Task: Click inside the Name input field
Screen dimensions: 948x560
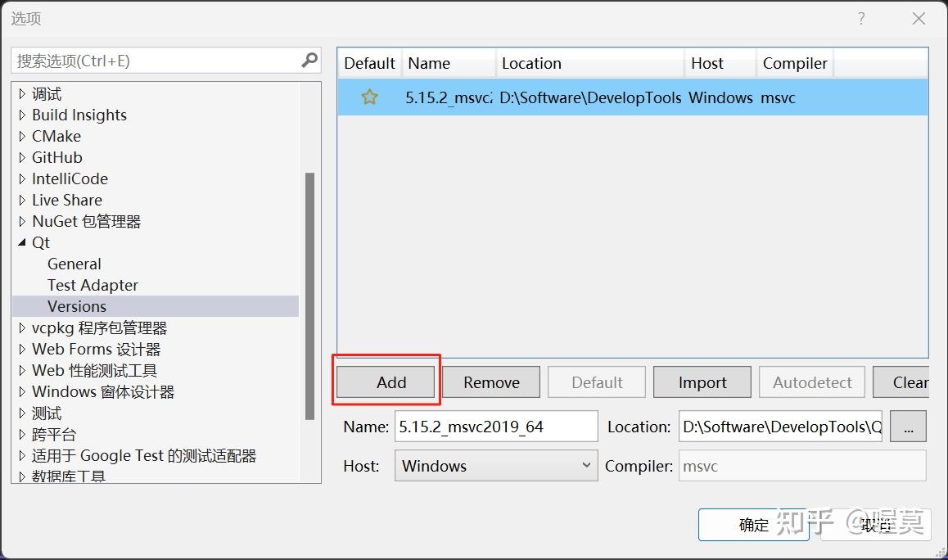Action: 495,426
